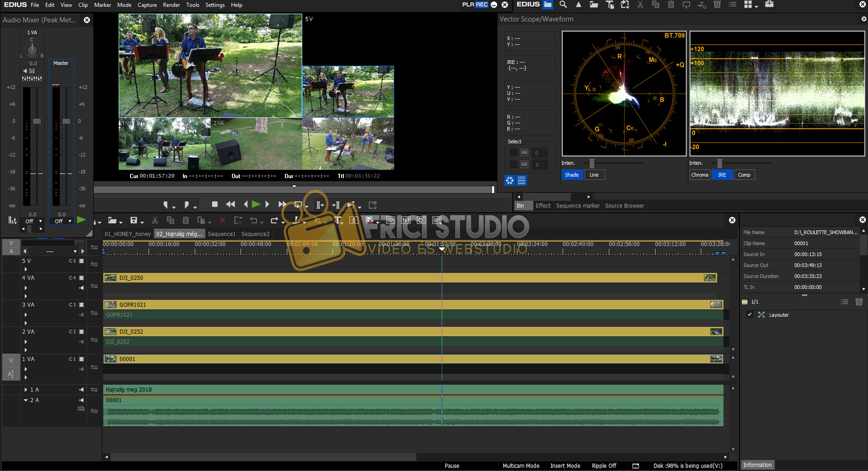
Task: Click the Cut scissors icon in timeline toolbar
Action: [x=155, y=220]
